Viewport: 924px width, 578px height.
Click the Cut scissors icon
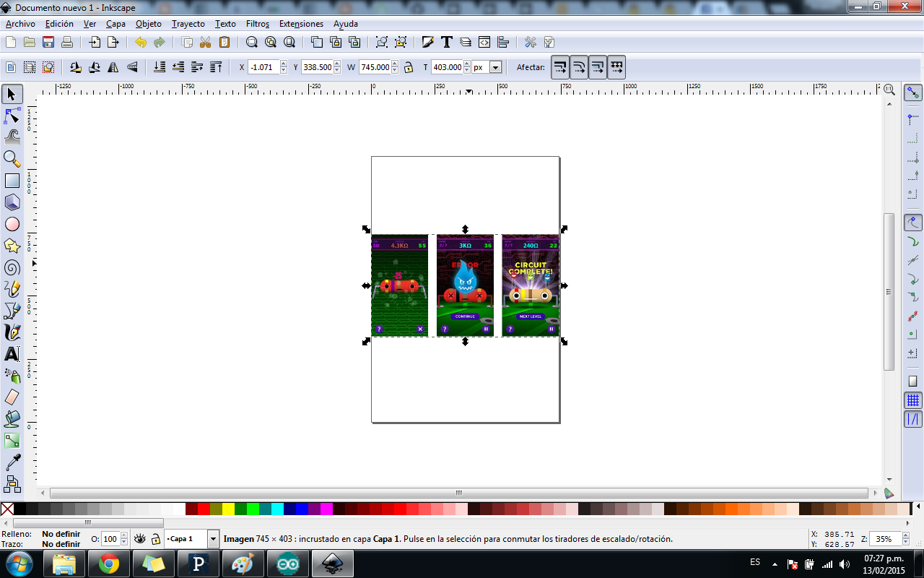pos(205,42)
